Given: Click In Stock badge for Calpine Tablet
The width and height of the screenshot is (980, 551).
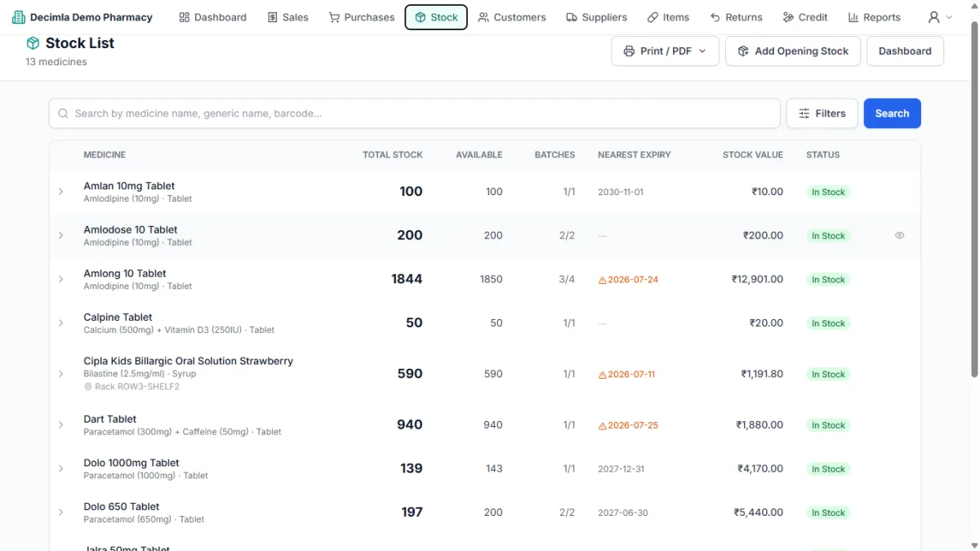Looking at the screenshot, I should [x=828, y=323].
